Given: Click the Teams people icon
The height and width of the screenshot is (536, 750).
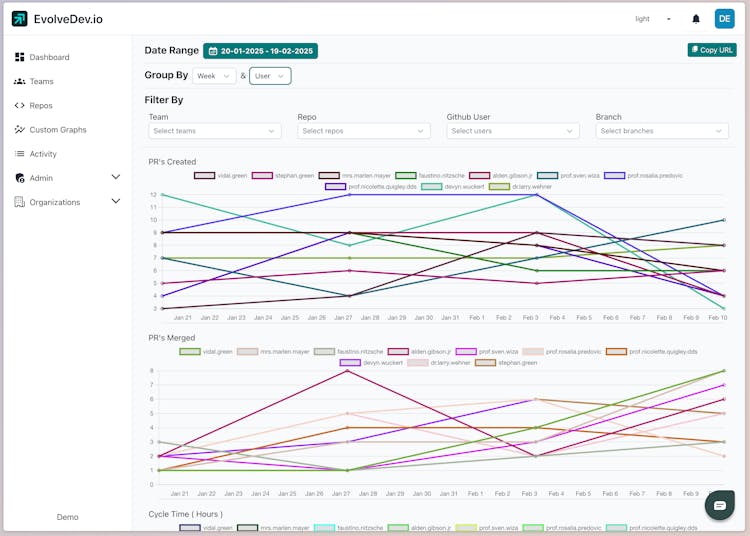Looking at the screenshot, I should 20,81.
